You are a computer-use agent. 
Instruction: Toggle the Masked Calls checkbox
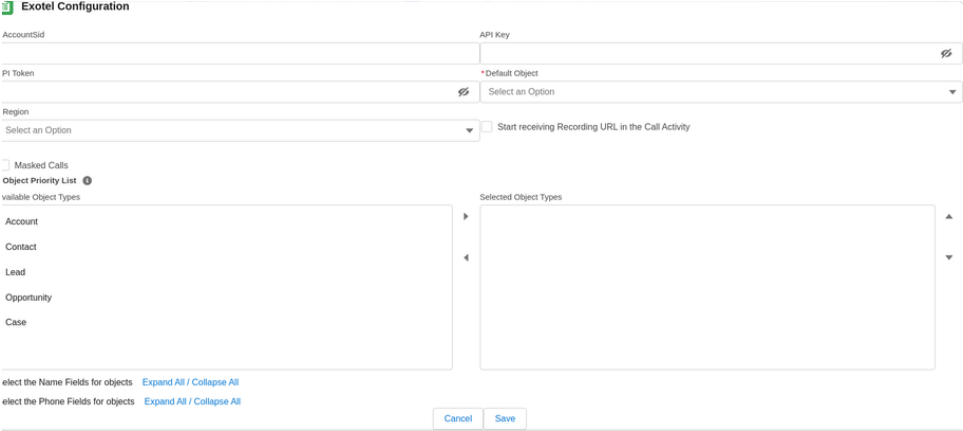(x=5, y=165)
